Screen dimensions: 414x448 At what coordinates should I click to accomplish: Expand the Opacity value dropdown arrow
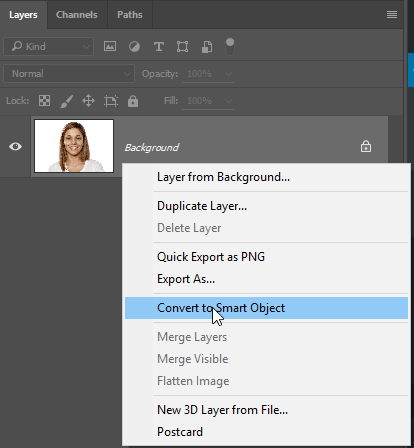pyautogui.click(x=228, y=74)
